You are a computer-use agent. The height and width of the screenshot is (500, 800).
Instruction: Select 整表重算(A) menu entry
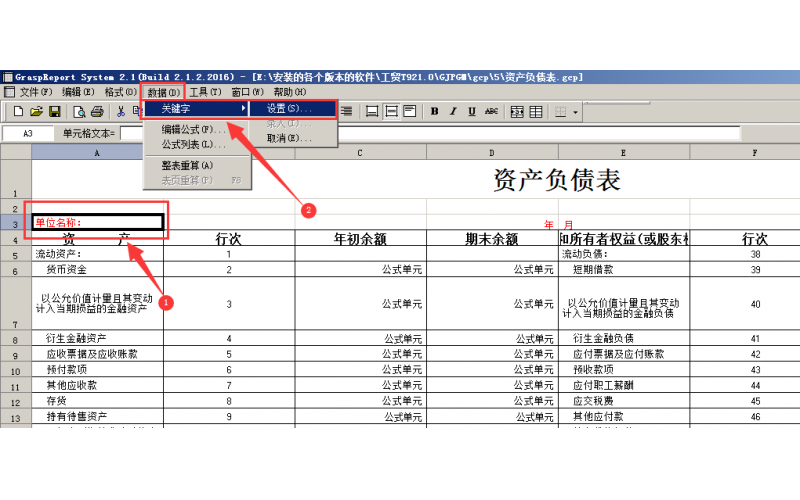click(196, 165)
